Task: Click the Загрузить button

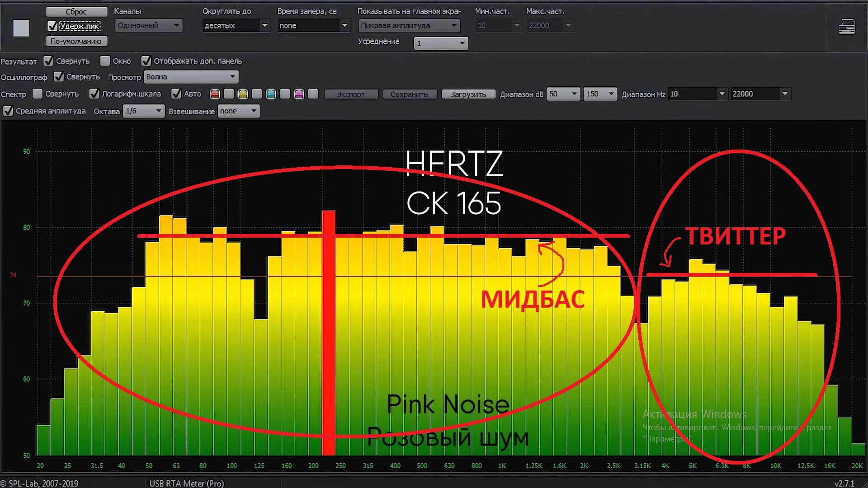Action: 468,94
